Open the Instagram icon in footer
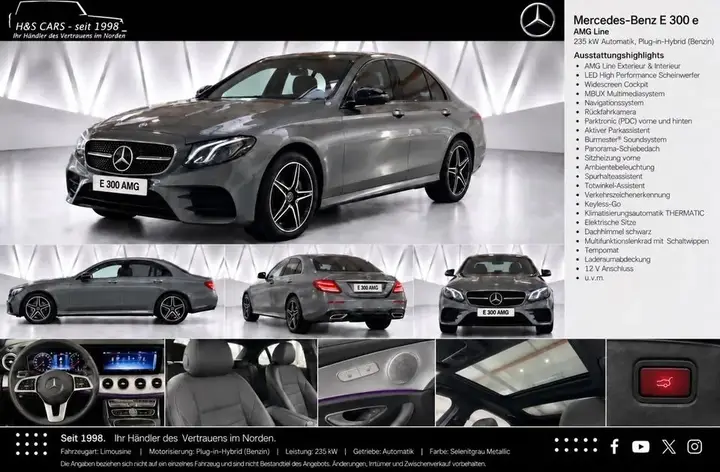This screenshot has width=720, height=472. click(694, 446)
